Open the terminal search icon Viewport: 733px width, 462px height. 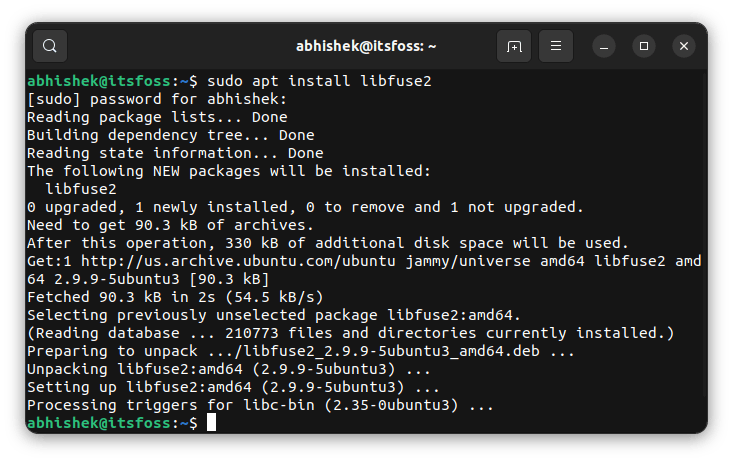50,46
